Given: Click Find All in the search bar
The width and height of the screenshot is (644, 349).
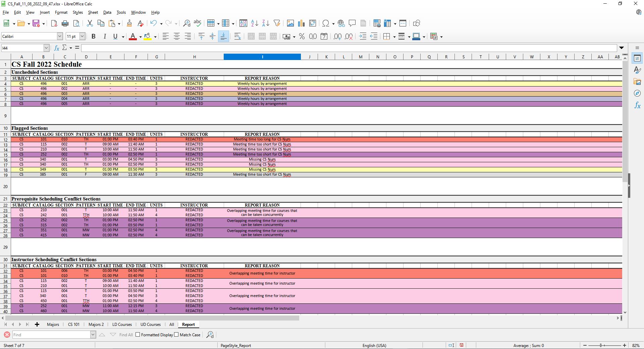Looking at the screenshot, I should [x=125, y=335].
